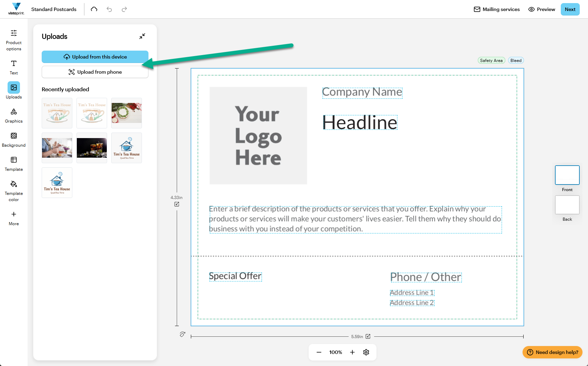Select the Address Line 2 text
The width and height of the screenshot is (588, 366).
pos(412,303)
